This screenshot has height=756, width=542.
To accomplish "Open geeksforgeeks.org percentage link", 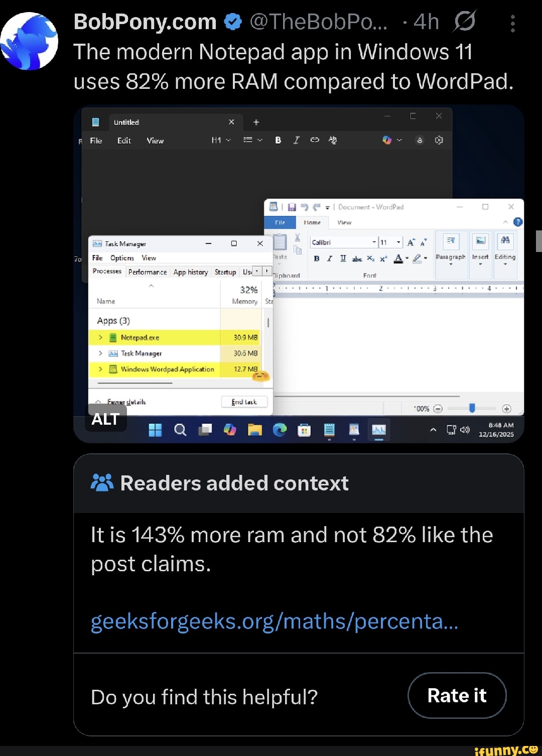I will coord(275,621).
